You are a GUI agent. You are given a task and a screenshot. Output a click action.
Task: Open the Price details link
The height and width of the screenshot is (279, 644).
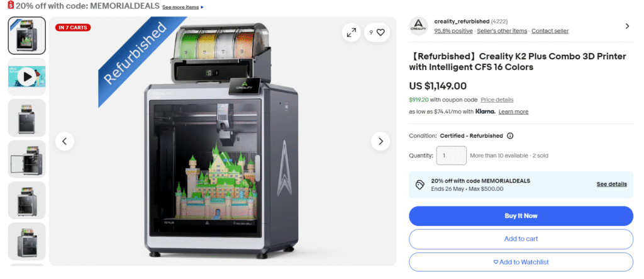click(x=497, y=100)
